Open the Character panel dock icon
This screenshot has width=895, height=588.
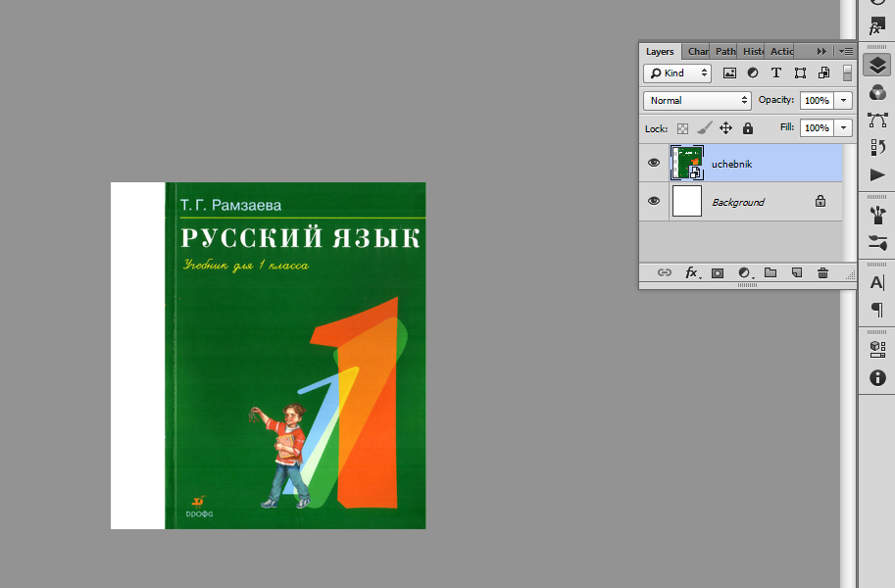click(877, 282)
